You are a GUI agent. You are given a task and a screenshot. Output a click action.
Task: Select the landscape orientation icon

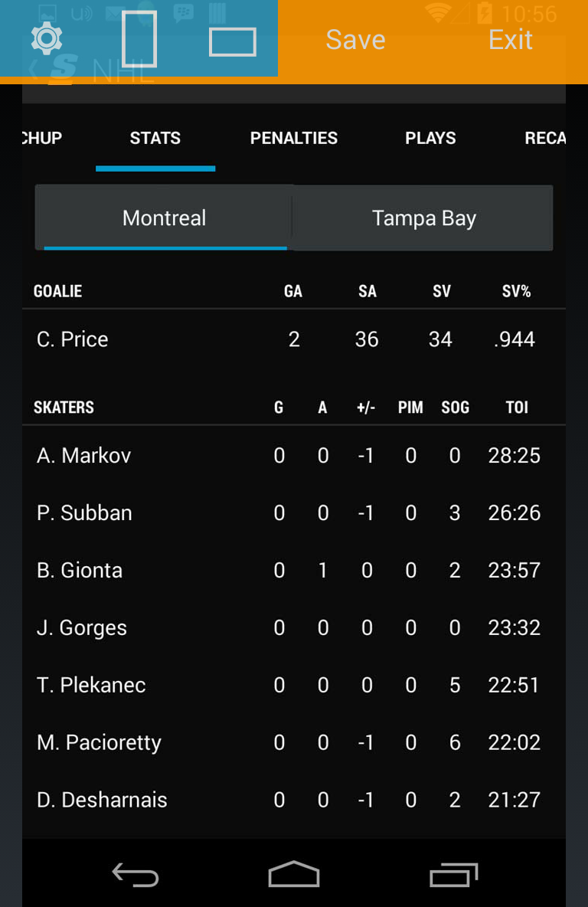[x=233, y=42]
